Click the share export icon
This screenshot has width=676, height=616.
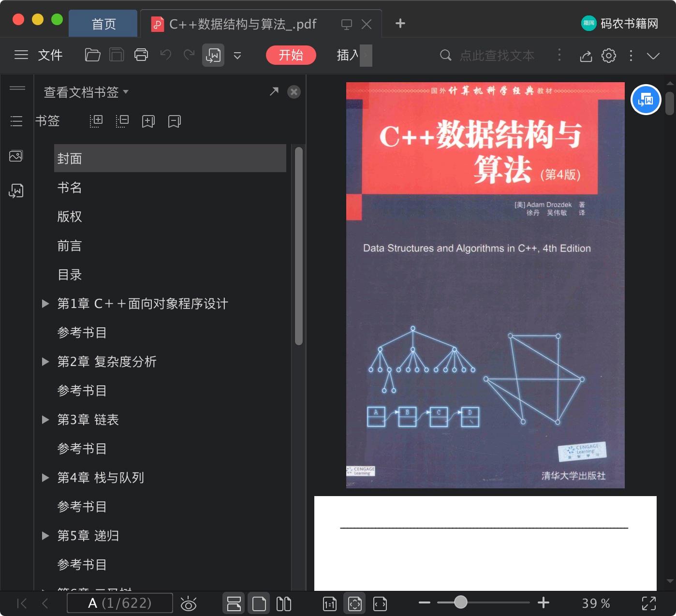coord(586,56)
